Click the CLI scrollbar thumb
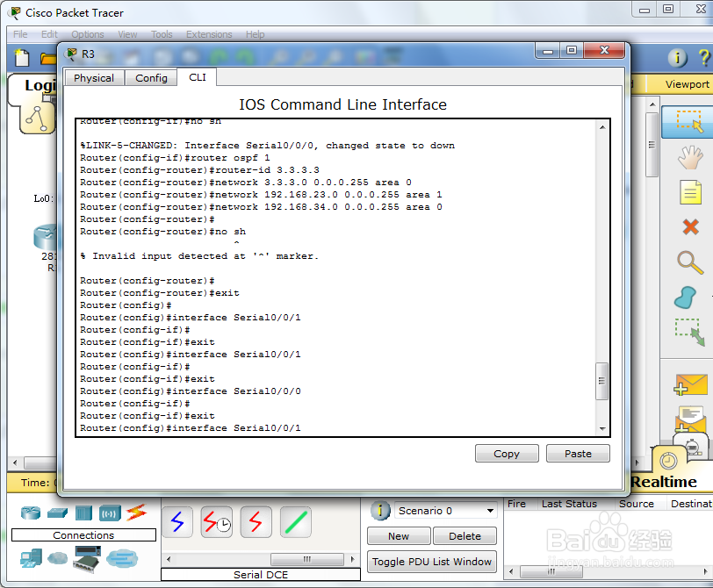The height and width of the screenshot is (588, 713). (x=601, y=381)
